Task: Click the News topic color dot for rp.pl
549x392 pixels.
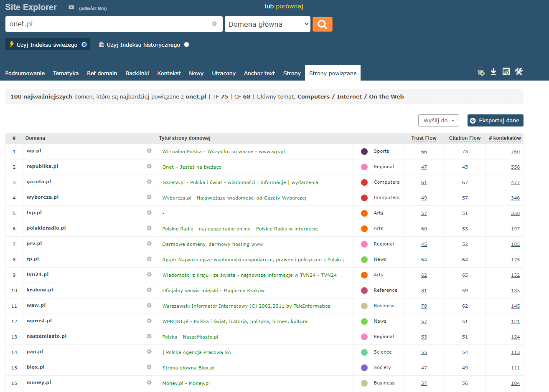Action: (364, 259)
